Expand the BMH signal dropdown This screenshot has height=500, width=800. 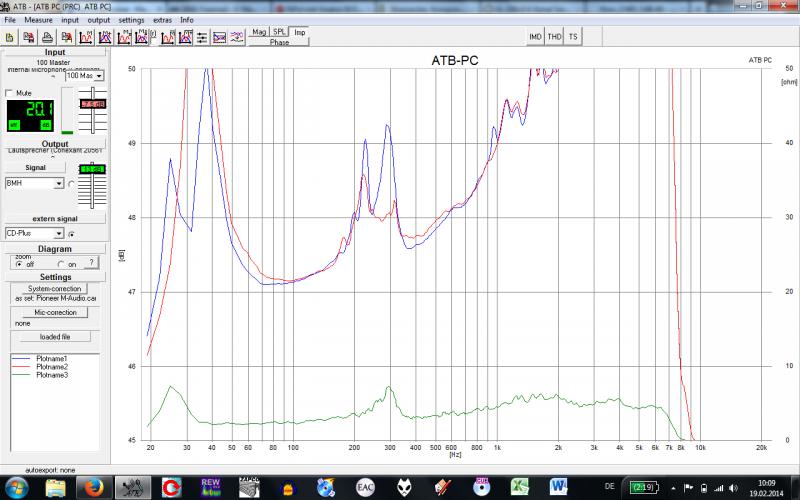click(x=59, y=184)
